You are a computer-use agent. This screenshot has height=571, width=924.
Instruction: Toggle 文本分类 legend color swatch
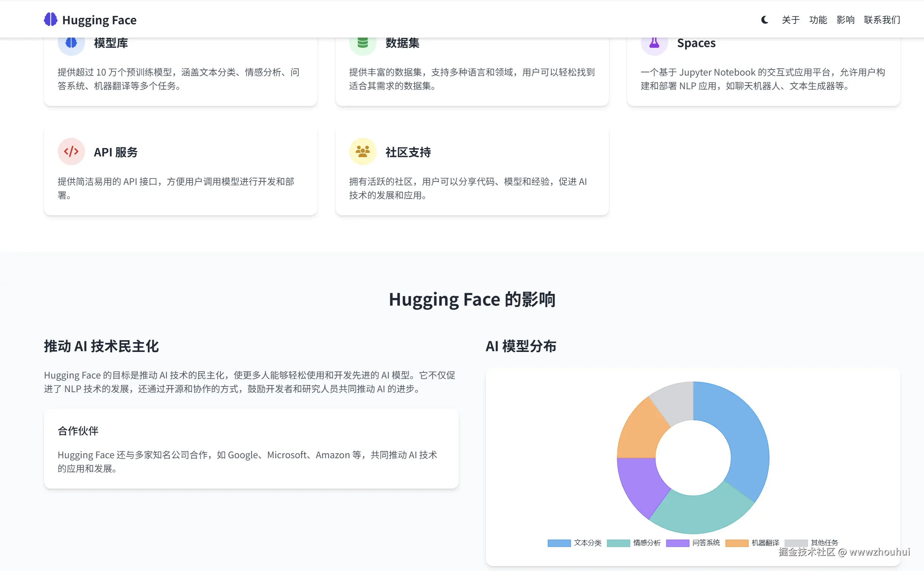tap(559, 543)
